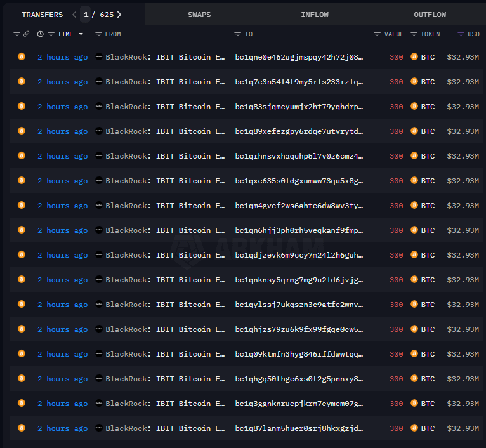
Task: Open BlackRock IBIT sender in bc1qrhnsvxh row
Action: pyautogui.click(x=165, y=156)
